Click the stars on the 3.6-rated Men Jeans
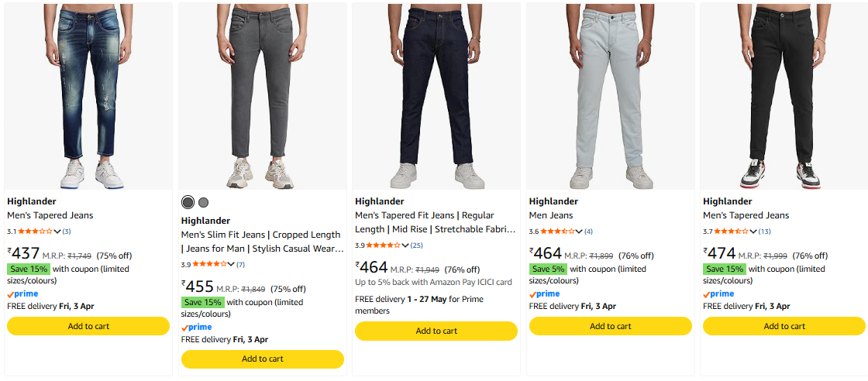The image size is (868, 381). point(557,232)
